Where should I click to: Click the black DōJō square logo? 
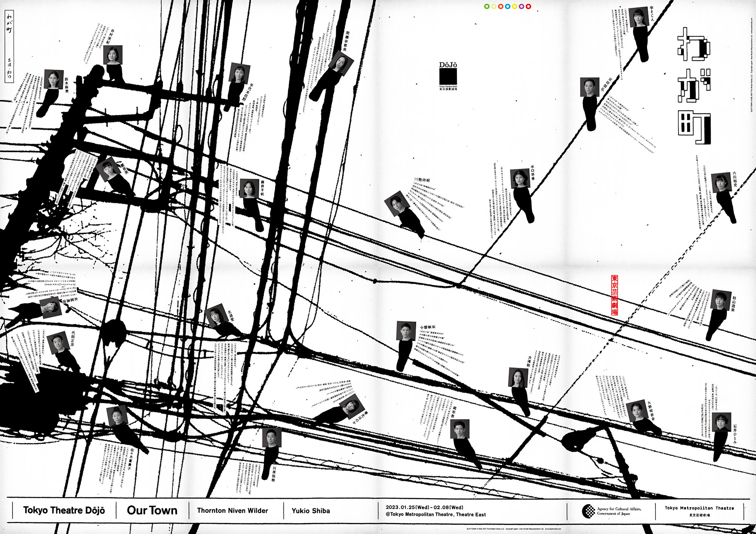pos(448,77)
